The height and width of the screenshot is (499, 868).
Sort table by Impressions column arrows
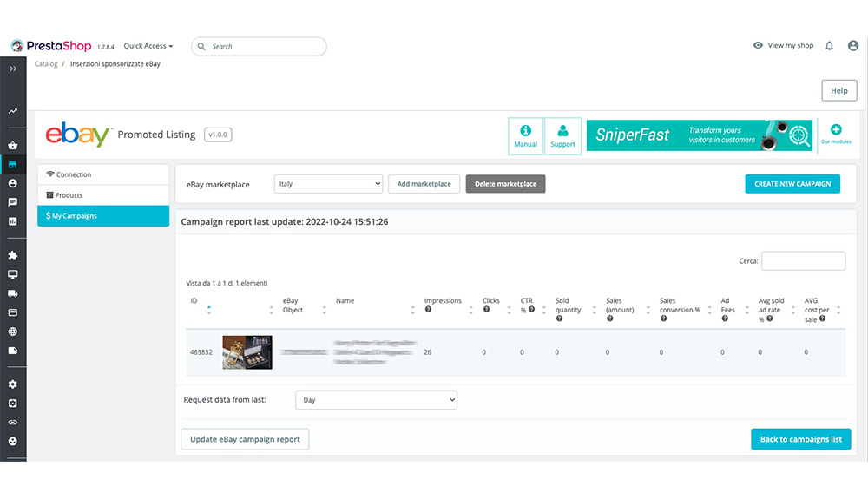pos(471,310)
